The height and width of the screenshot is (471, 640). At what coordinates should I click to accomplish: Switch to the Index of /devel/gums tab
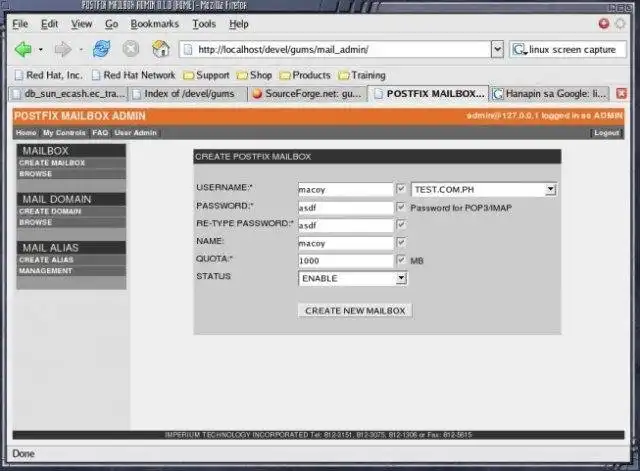[189, 94]
